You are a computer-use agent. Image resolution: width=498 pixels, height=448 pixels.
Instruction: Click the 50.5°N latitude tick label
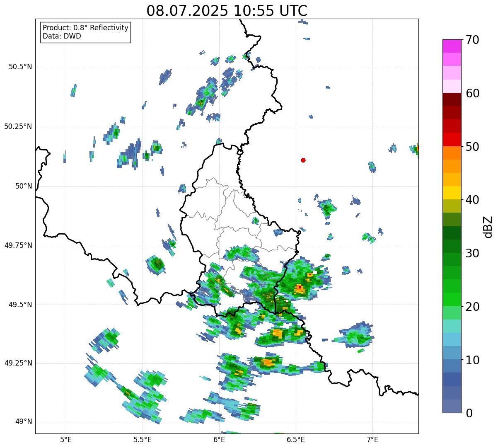click(x=20, y=67)
